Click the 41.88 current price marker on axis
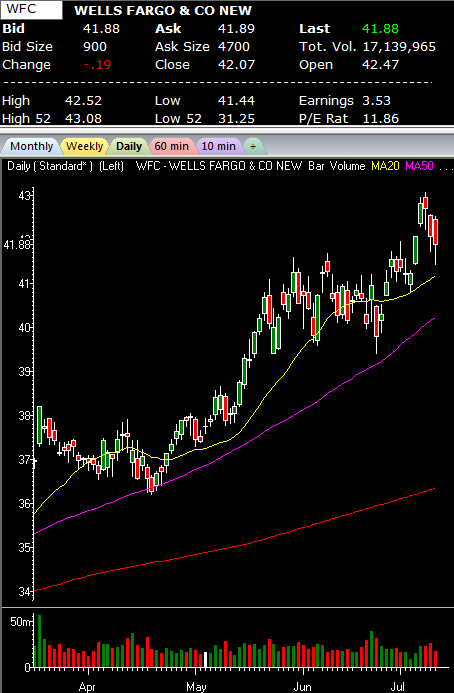The image size is (454, 693). pyautogui.click(x=17, y=244)
